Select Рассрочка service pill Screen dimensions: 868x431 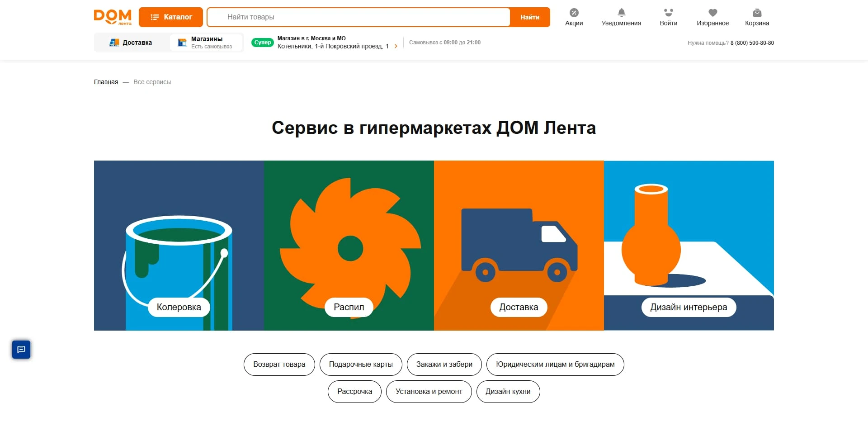(355, 392)
